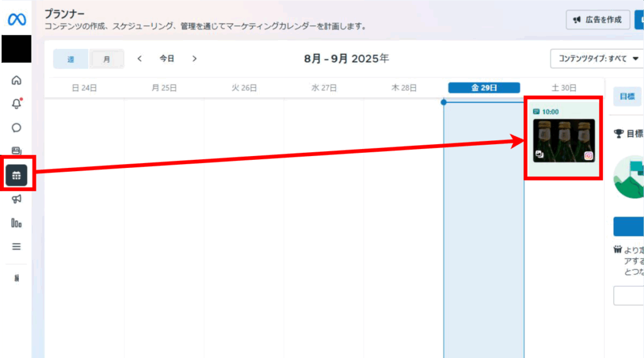Click the Instagram icon on scheduled post

[x=589, y=155]
